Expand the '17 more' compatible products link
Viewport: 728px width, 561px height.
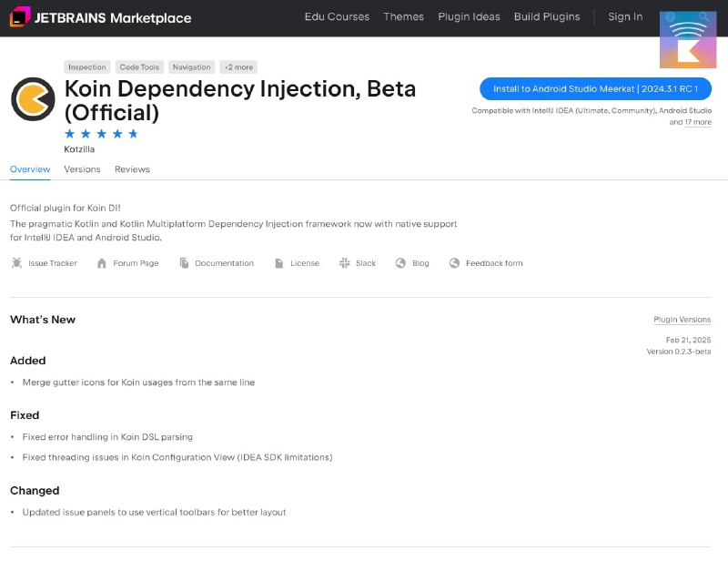pos(698,122)
